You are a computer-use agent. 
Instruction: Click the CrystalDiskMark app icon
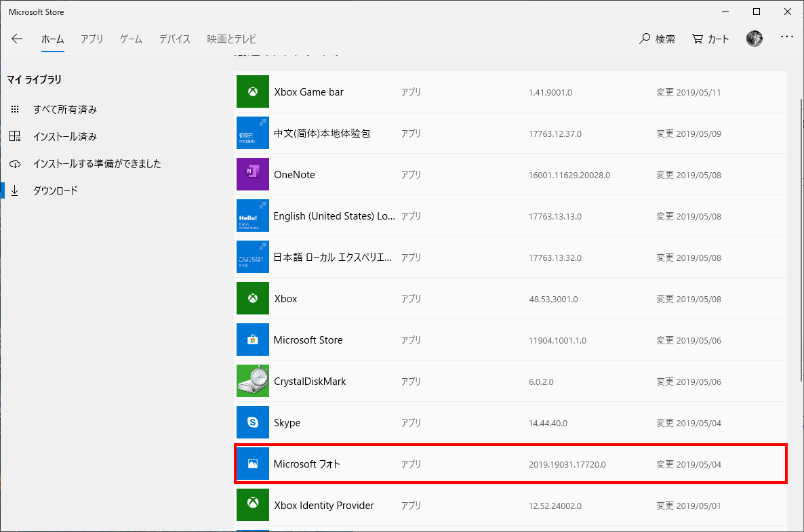coord(253,381)
